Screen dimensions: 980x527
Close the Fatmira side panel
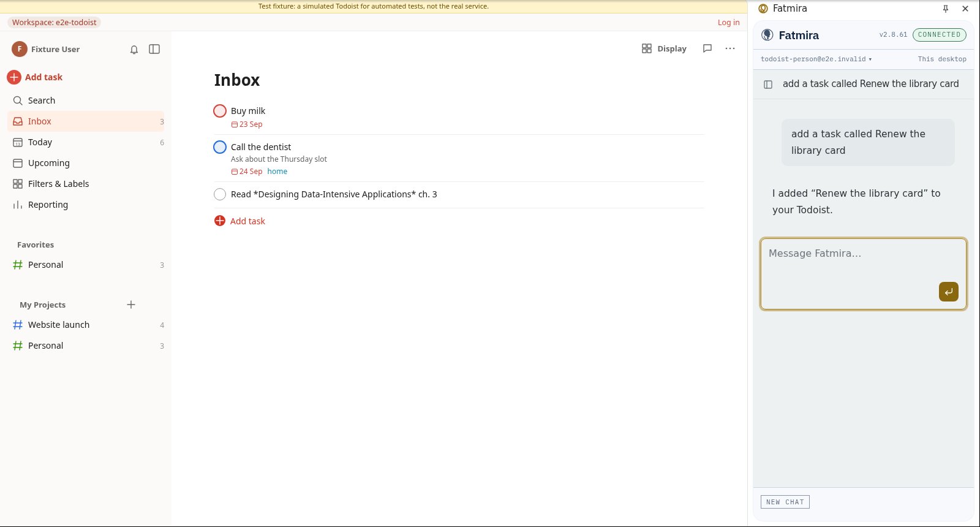965,9
